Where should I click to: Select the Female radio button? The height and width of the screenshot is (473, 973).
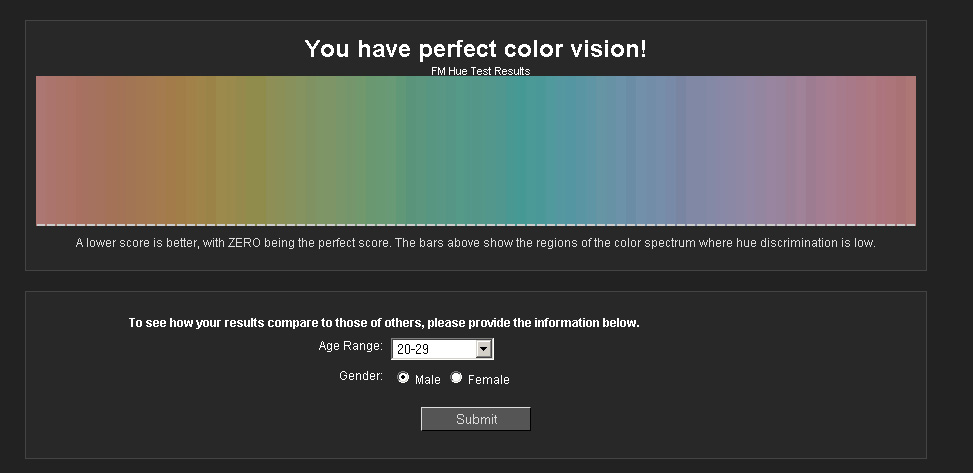tap(457, 378)
